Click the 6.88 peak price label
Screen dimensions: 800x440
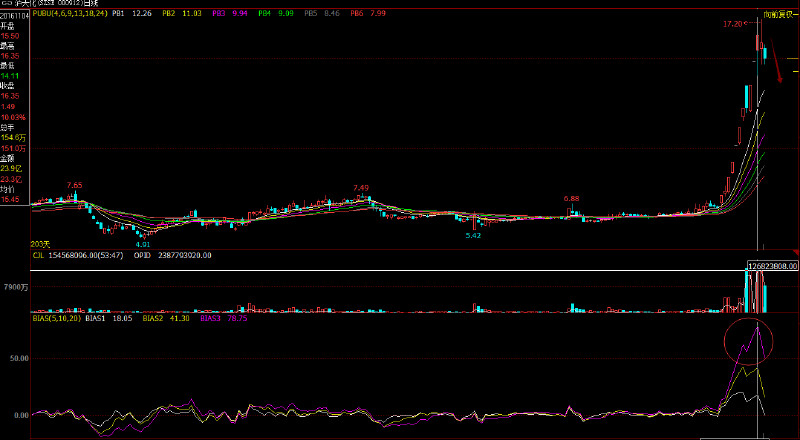571,198
